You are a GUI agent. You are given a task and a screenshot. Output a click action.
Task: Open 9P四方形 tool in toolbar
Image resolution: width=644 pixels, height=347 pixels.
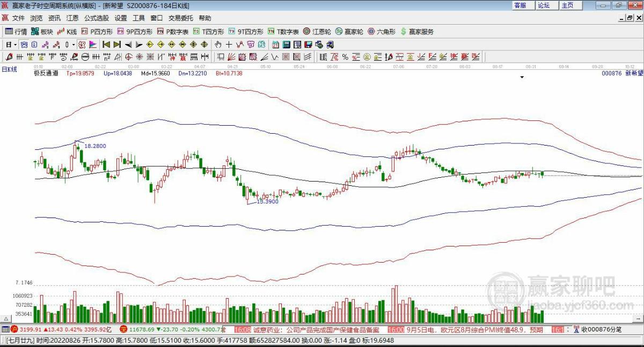coord(134,32)
